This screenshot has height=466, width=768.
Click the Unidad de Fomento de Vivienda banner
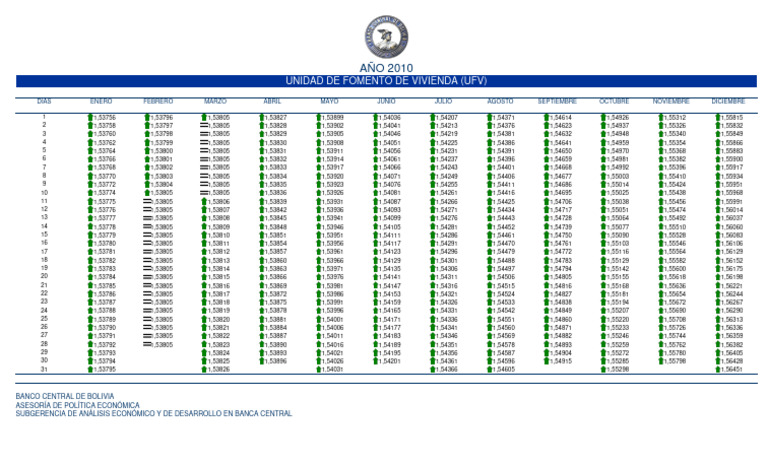coord(385,80)
